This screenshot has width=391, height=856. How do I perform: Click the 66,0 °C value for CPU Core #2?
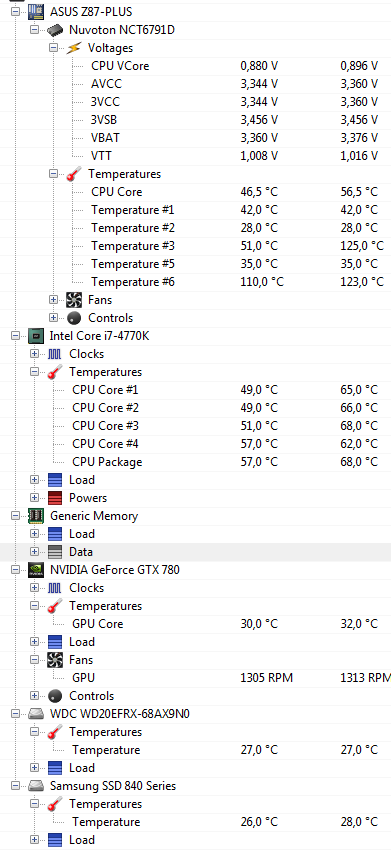coord(359,408)
